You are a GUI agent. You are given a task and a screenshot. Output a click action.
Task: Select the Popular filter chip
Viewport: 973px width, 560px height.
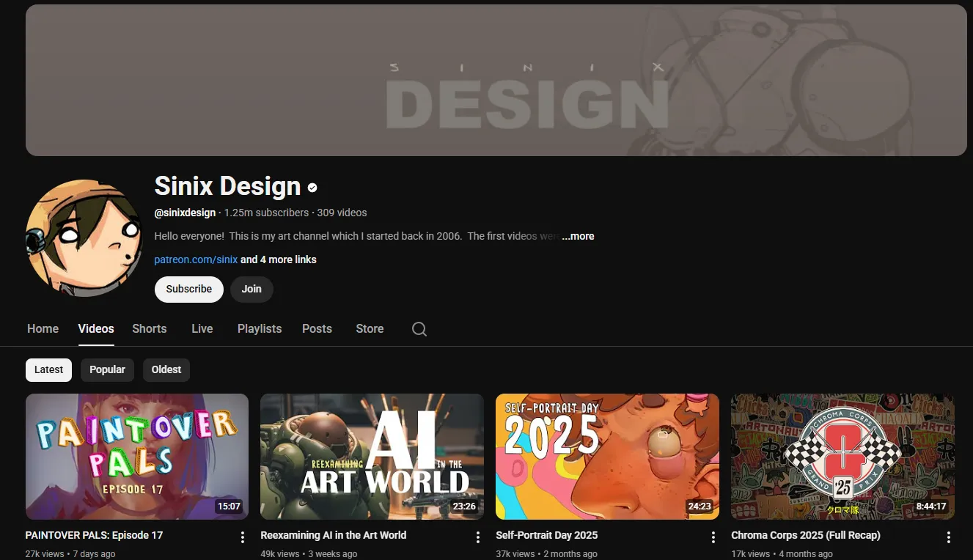107,369
